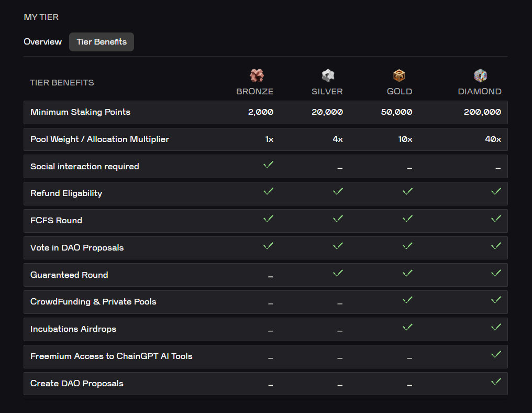The image size is (532, 413).
Task: Click the Gold 10x allocation multiplier value
Action: [x=405, y=139]
